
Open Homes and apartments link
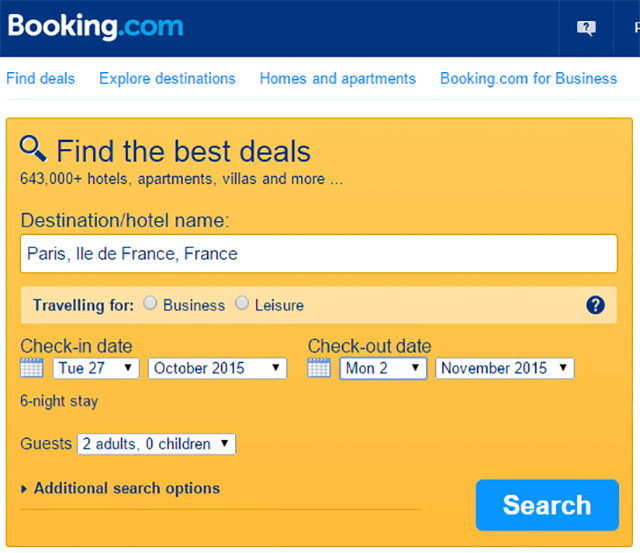coord(338,78)
